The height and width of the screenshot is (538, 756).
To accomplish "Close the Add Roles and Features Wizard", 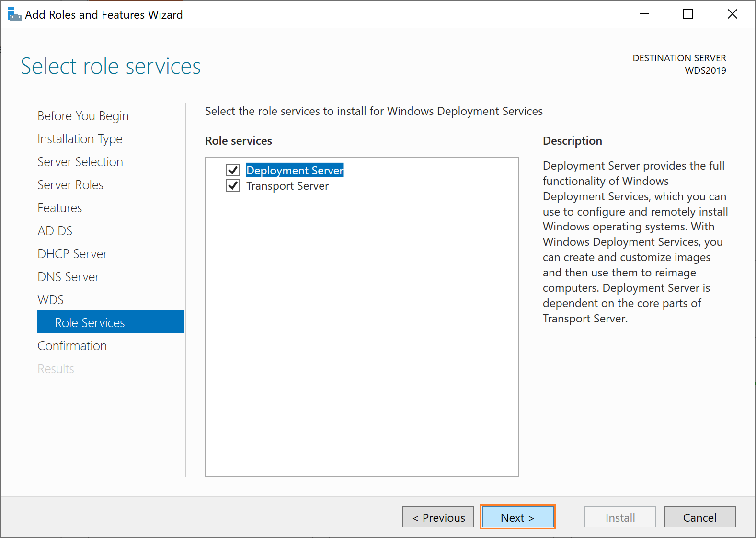I will [x=732, y=14].
